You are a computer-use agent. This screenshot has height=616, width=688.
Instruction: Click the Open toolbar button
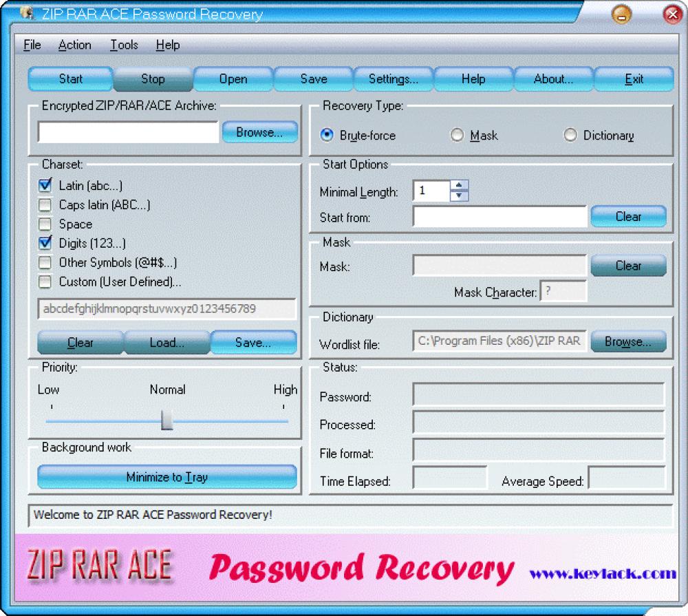[x=233, y=78]
